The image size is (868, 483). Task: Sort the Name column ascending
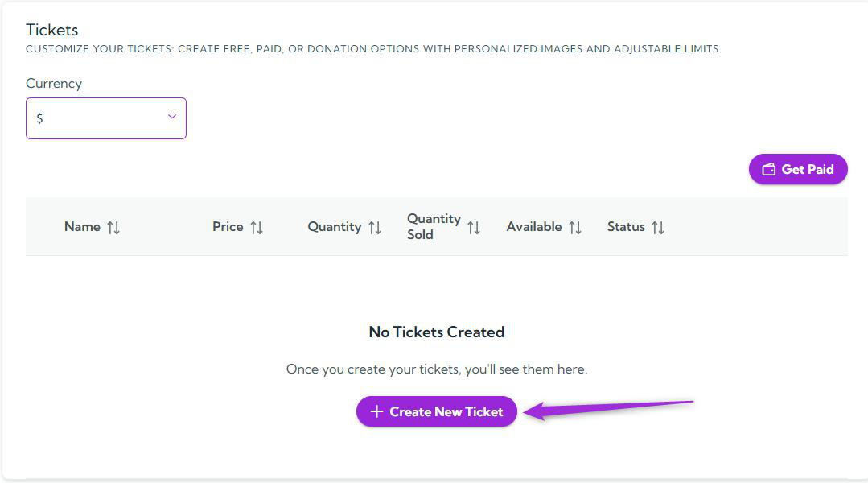[x=114, y=227]
